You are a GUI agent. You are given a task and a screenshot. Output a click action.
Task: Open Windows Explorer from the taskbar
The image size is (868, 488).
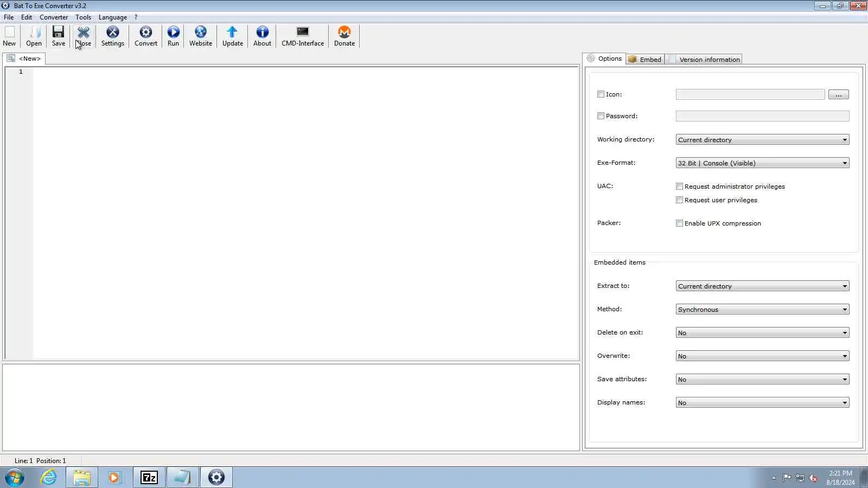[x=82, y=478]
